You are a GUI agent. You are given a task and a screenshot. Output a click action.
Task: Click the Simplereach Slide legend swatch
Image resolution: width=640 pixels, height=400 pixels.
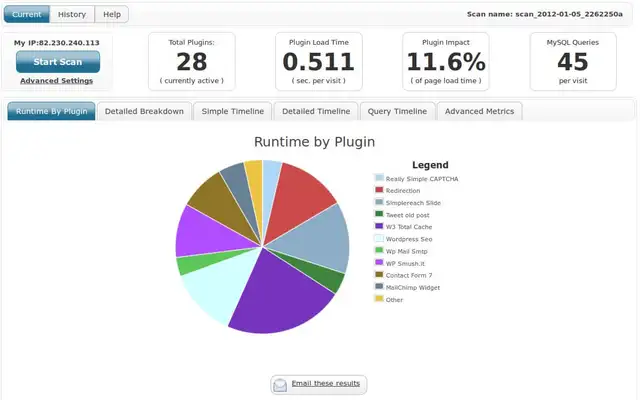pos(379,202)
